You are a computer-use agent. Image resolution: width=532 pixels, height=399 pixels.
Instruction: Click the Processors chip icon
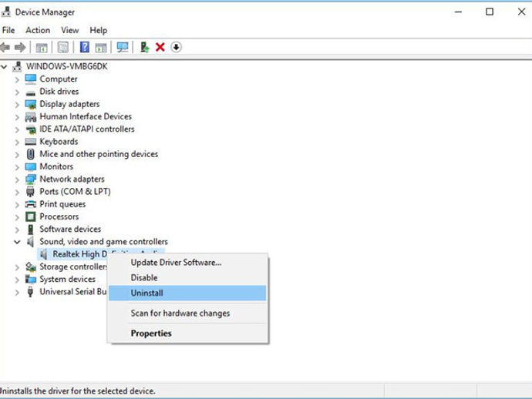tap(31, 216)
